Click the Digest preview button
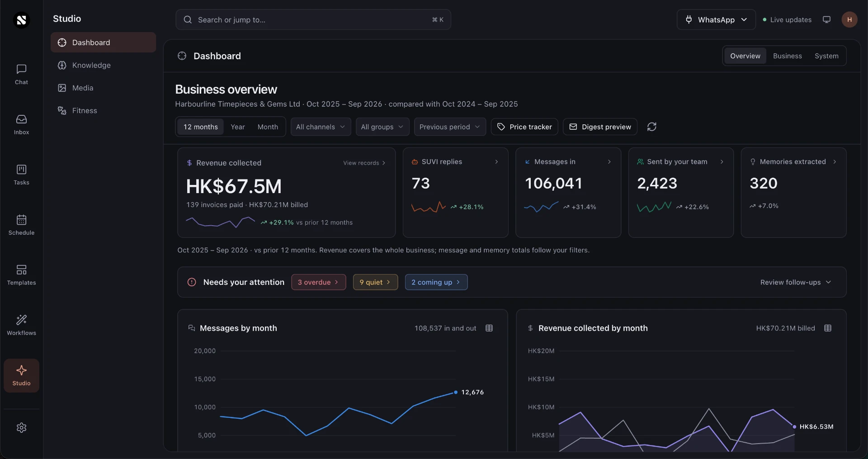 click(x=600, y=127)
